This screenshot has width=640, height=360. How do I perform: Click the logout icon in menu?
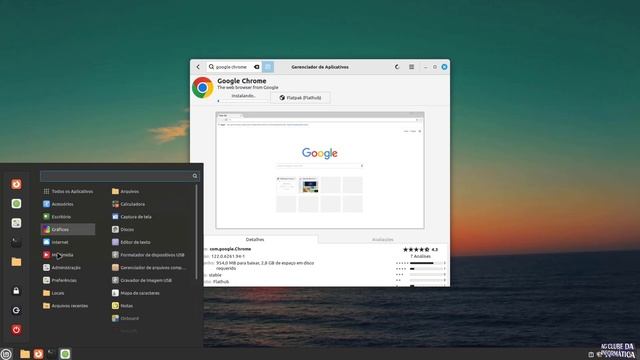(16, 310)
